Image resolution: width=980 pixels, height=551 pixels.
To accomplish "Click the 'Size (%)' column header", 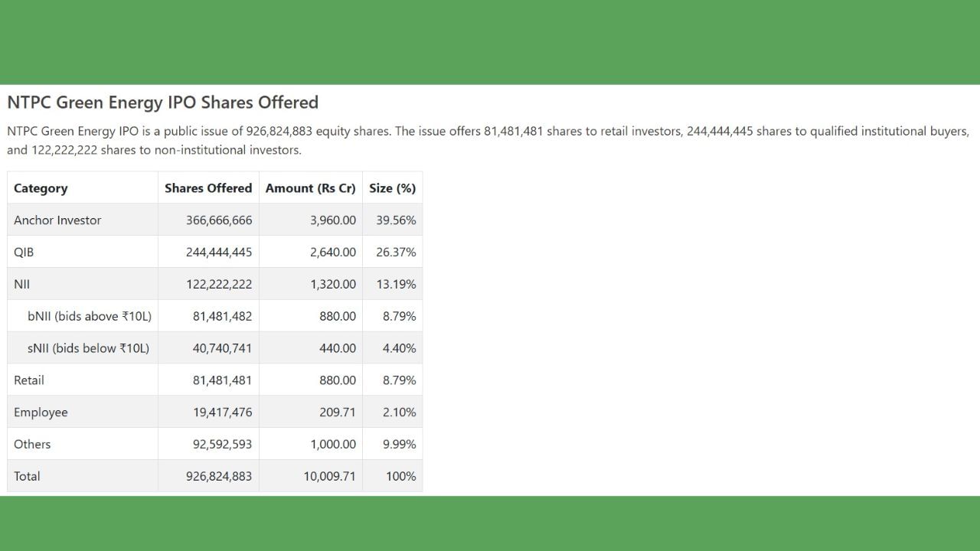I will pos(393,188).
